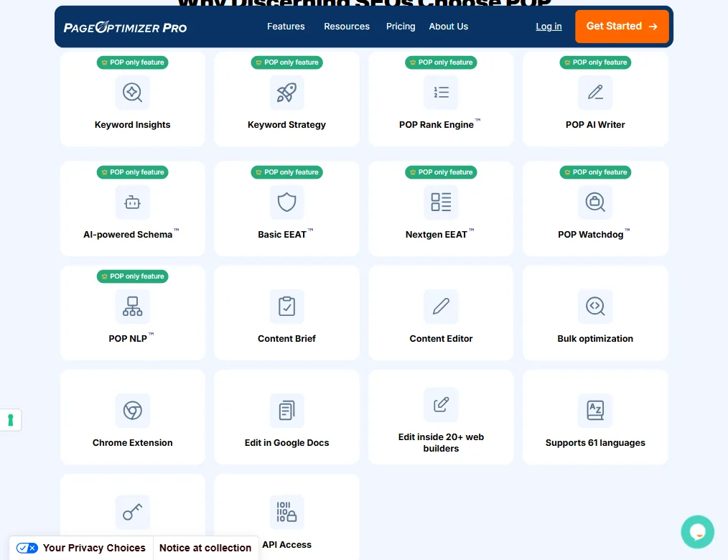Open the About Us menu
728x560 pixels.
[x=449, y=27]
